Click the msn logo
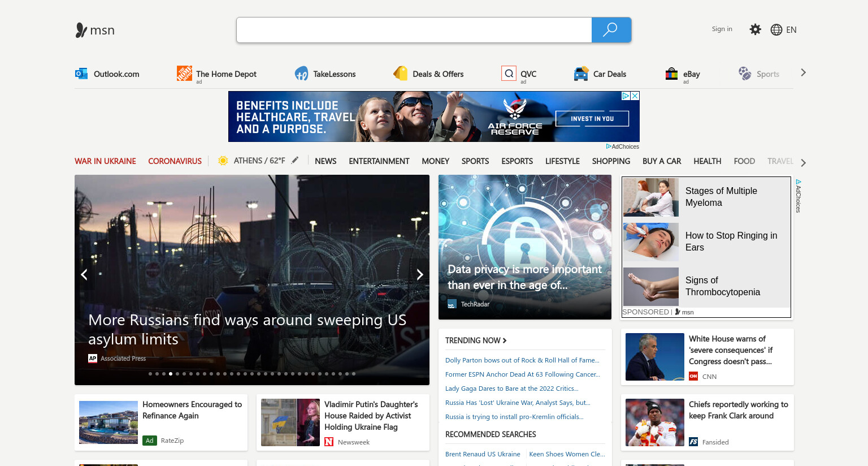Screen dimensions: 868x466 pyautogui.click(x=95, y=30)
